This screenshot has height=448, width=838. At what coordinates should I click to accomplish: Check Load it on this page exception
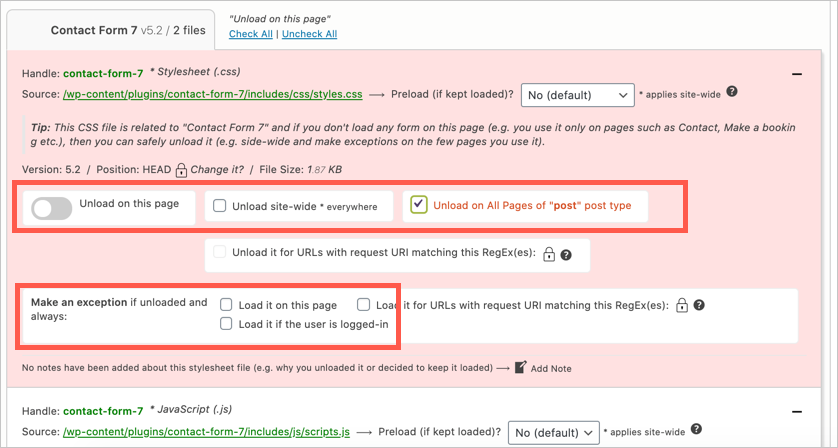click(x=227, y=305)
